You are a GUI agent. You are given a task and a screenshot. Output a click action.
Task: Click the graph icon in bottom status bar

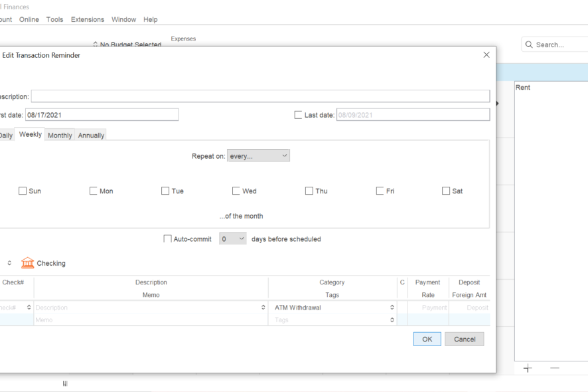pyautogui.click(x=65, y=383)
